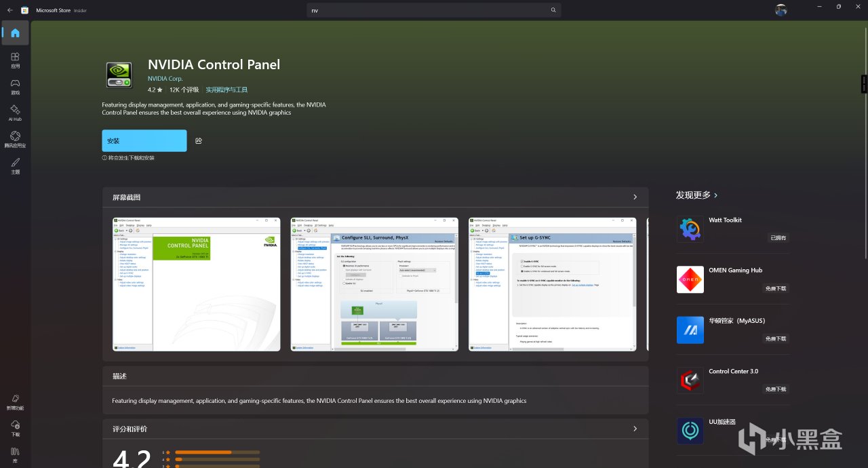Open the user profile avatar
Viewport: 868px width, 468px height.
[x=781, y=10]
